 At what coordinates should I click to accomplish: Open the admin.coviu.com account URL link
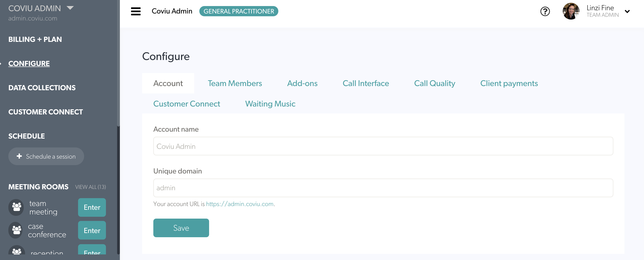tap(240, 204)
